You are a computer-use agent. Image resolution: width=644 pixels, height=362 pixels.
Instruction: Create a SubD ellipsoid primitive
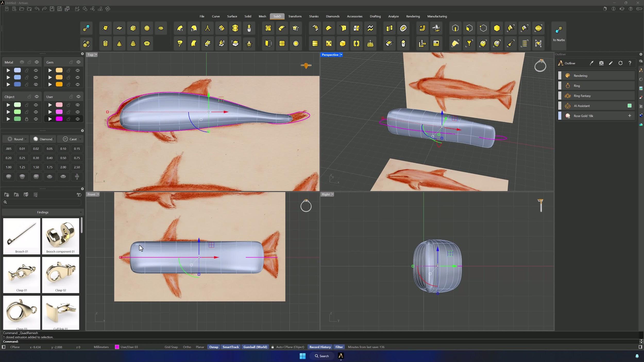pos(161,28)
